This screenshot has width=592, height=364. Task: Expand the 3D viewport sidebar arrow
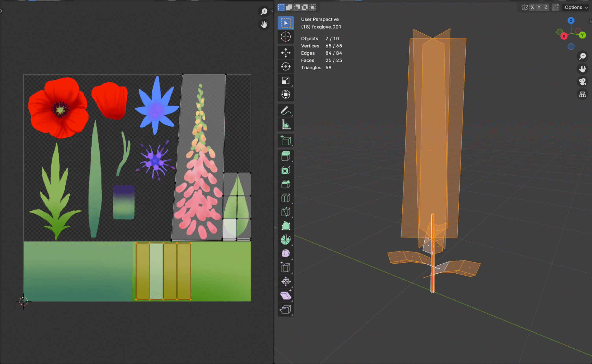pyautogui.click(x=590, y=21)
